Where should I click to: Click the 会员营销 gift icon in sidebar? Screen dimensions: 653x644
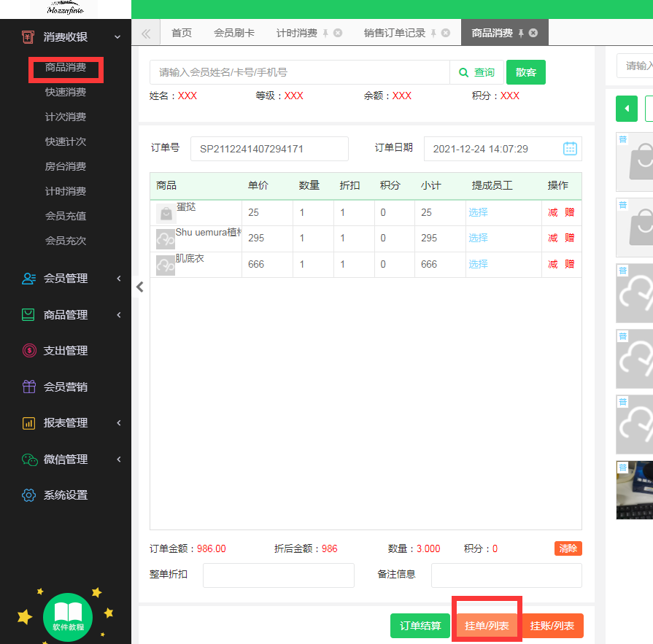(x=29, y=387)
